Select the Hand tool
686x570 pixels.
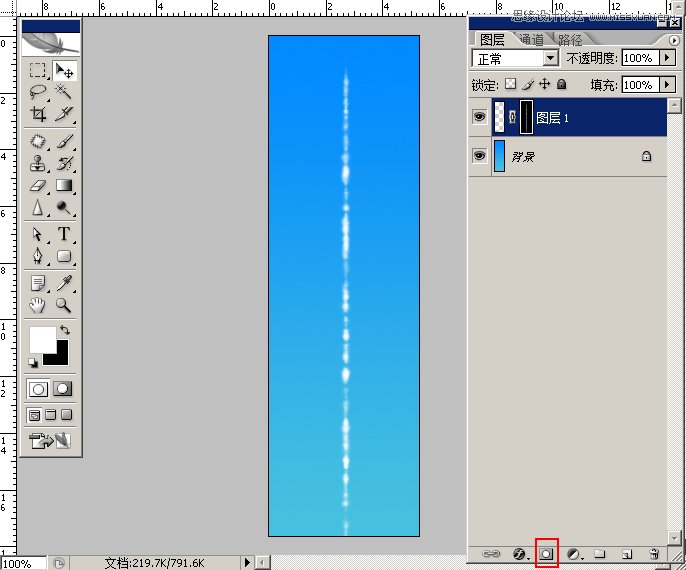tap(38, 305)
